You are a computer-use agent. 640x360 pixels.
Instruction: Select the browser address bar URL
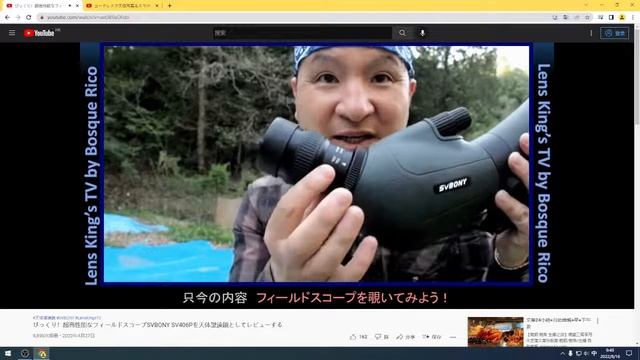coord(88,17)
